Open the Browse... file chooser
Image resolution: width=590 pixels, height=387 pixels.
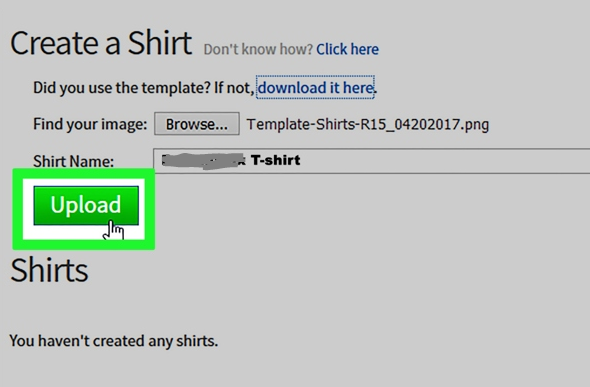tap(196, 124)
